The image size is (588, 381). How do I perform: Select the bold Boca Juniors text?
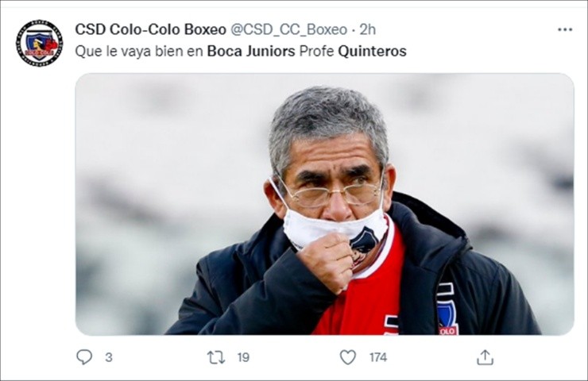(x=251, y=51)
